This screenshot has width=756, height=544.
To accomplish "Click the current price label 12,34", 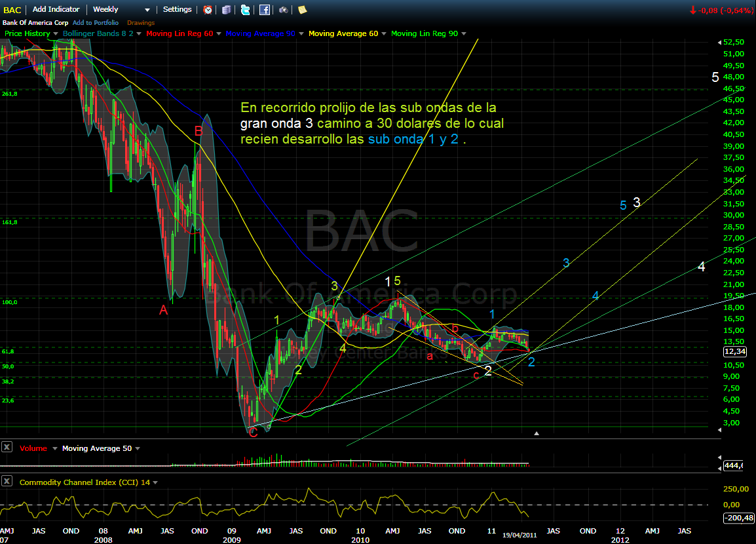I will 735,351.
